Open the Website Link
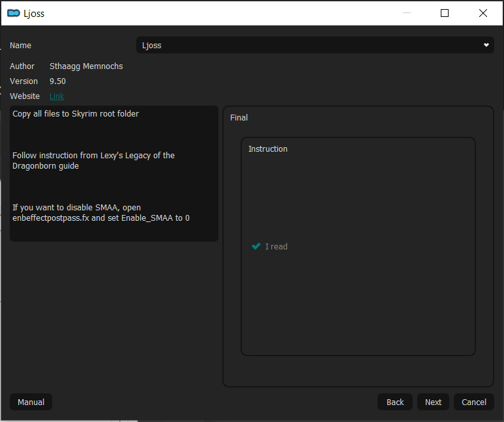The height and width of the screenshot is (422, 504). point(57,96)
